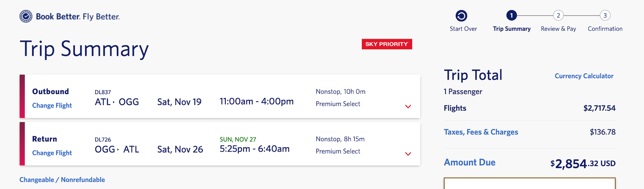Change the Return flight
The width and height of the screenshot is (644, 189).
coord(52,153)
